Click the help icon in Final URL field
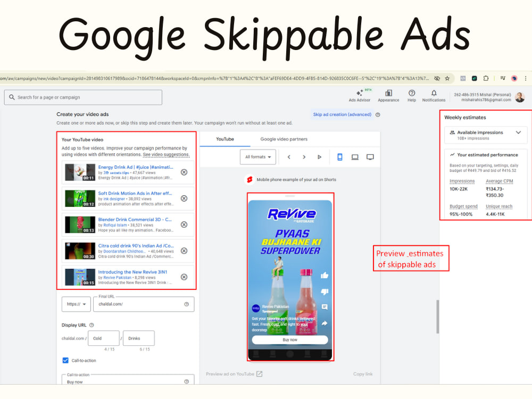532x399 pixels. point(186,304)
